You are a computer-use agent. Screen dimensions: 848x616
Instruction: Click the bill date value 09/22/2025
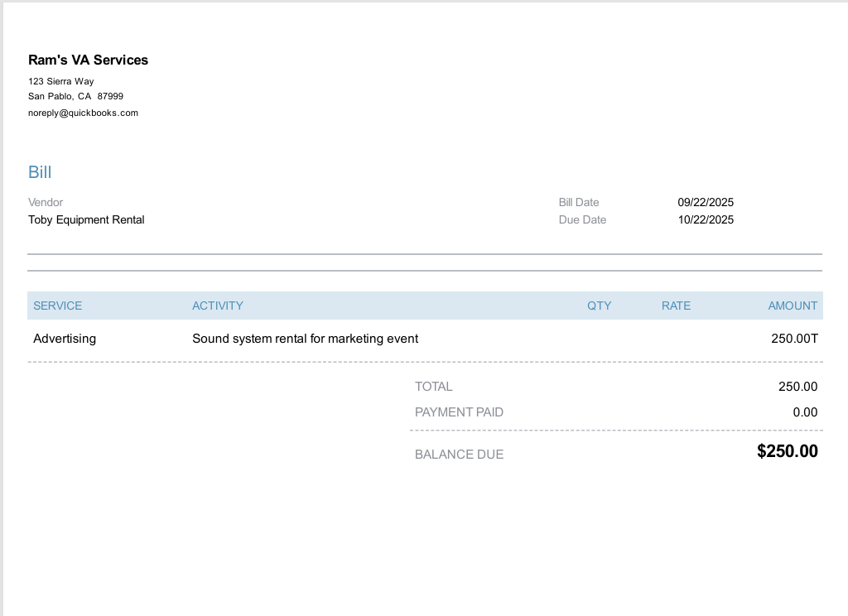(x=706, y=202)
